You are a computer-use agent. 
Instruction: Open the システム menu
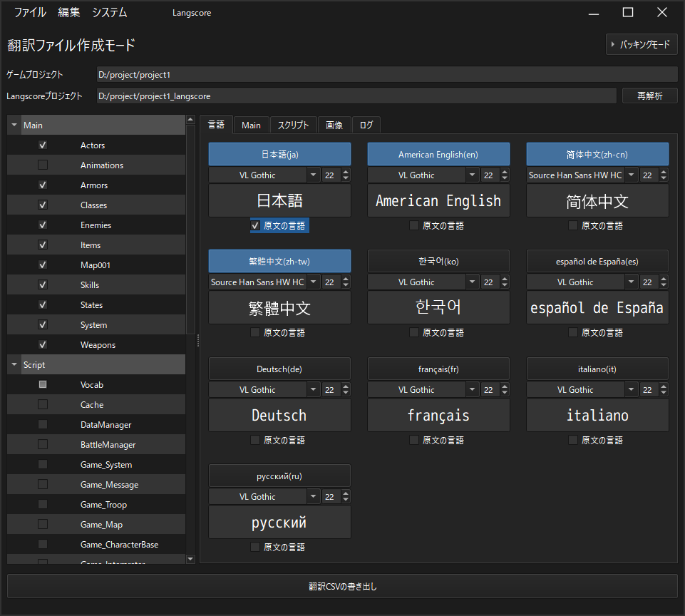(x=109, y=12)
